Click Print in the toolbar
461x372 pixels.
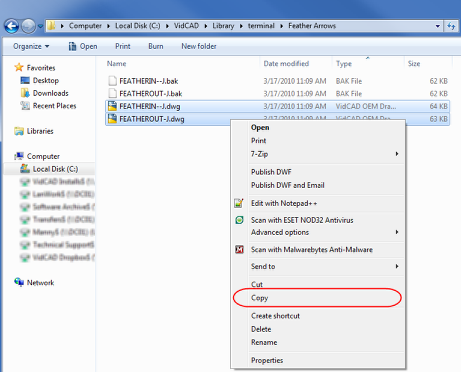(123, 46)
